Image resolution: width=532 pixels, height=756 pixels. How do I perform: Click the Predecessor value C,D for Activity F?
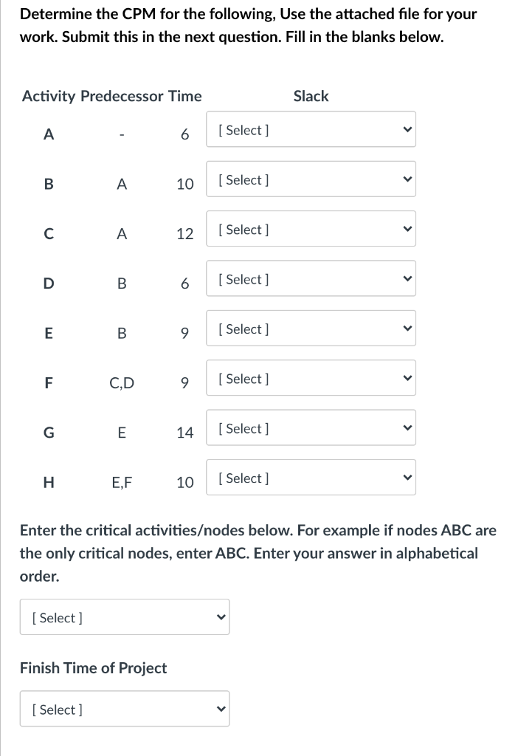(122, 382)
